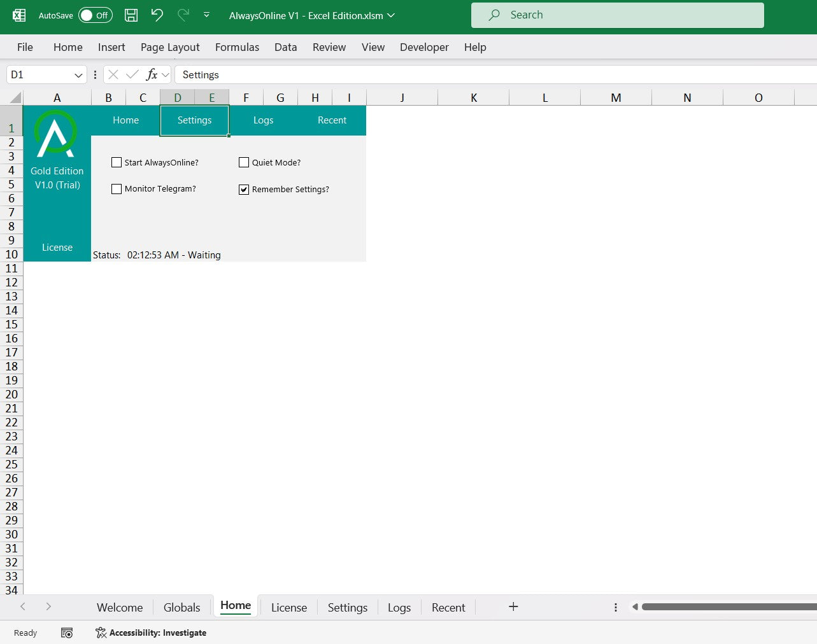Viewport: 817px width, 644px height.
Task: Select column J header
Action: pyautogui.click(x=402, y=97)
